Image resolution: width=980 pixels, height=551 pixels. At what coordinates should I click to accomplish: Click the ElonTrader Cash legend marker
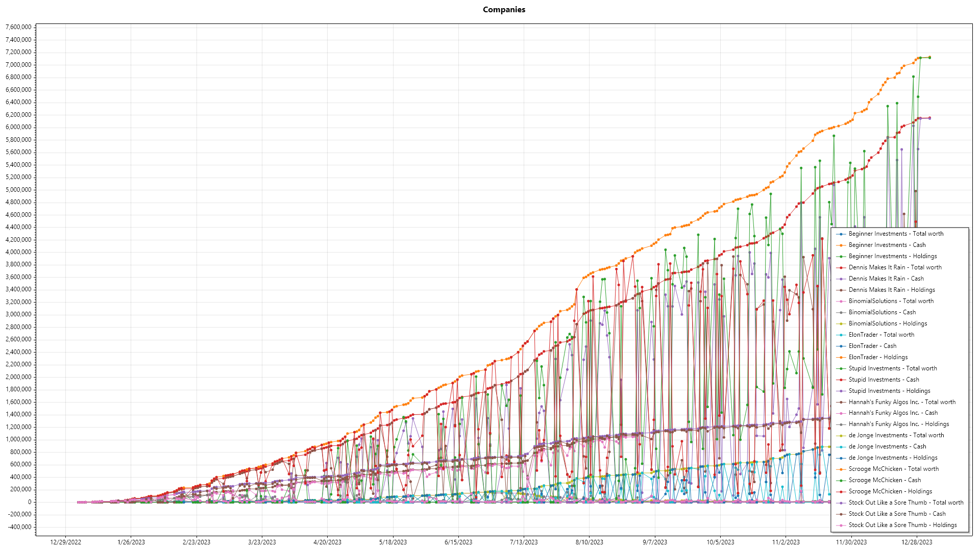(841, 346)
